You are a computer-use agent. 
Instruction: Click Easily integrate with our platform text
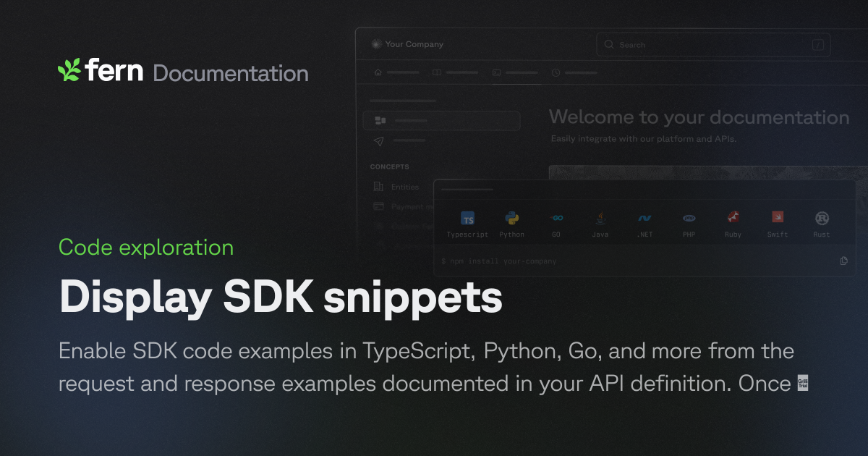pos(644,138)
